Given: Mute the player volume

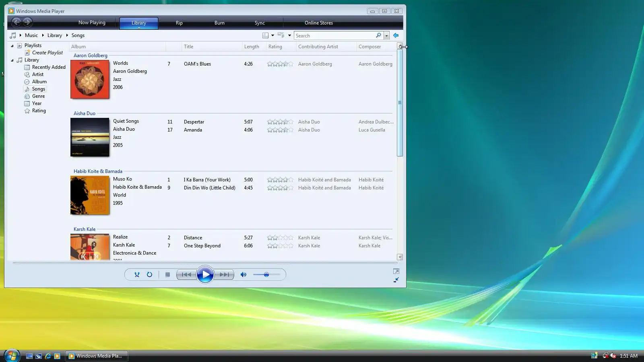Looking at the screenshot, I should click(x=243, y=275).
